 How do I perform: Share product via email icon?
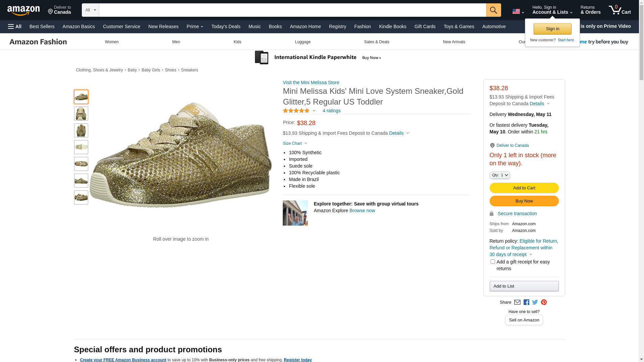[517, 302]
